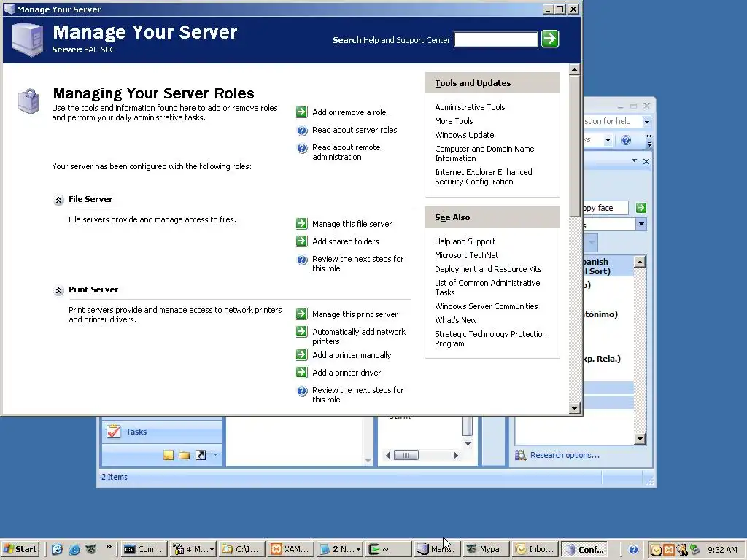The height and width of the screenshot is (560, 747).
Task: Open the question for help dropdown in Outlook
Action: (646, 122)
